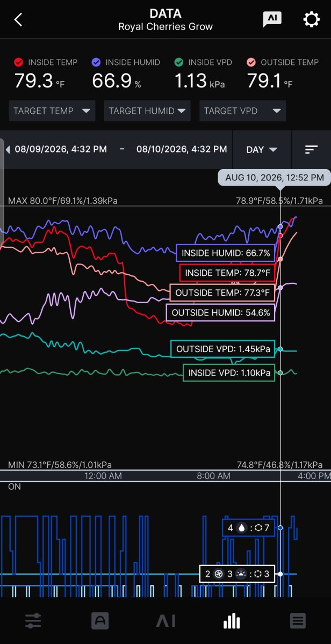The width and height of the screenshot is (331, 644).
Task: Open the controls sliders tab in bottom bar
Action: click(x=33, y=621)
